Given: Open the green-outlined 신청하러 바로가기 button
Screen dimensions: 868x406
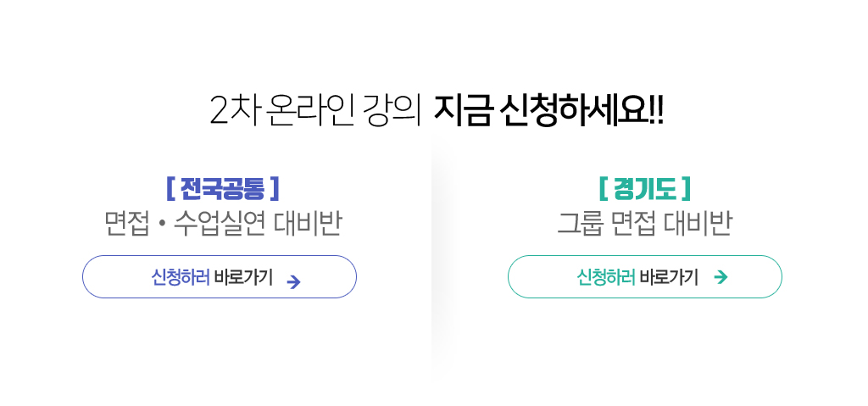Looking at the screenshot, I should coord(644,277).
